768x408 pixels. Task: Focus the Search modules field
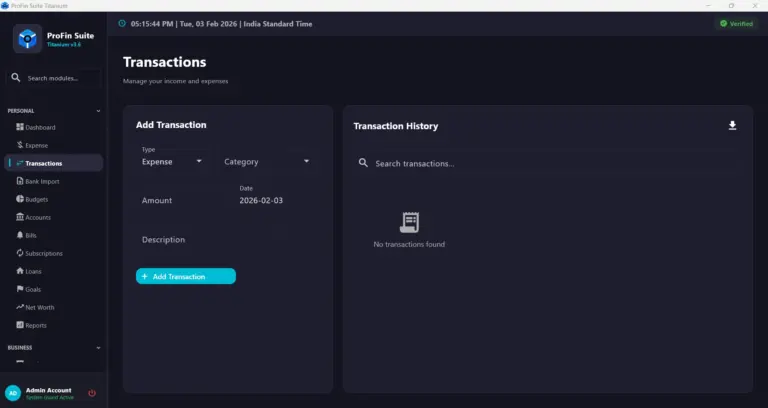(53, 78)
